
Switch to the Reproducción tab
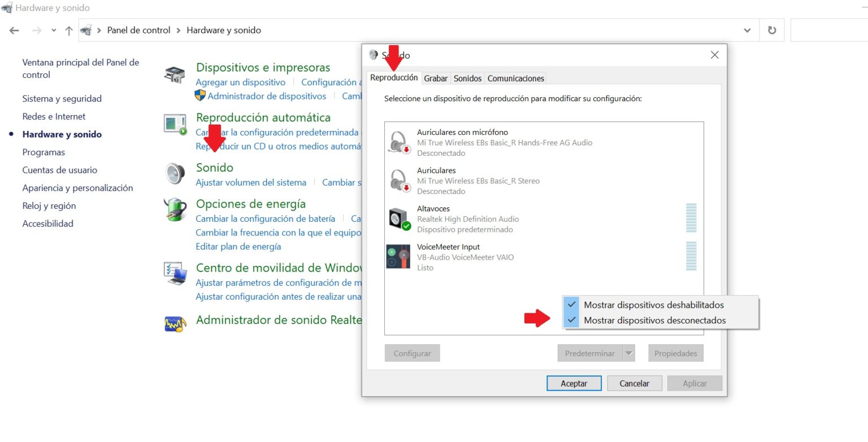click(x=394, y=77)
